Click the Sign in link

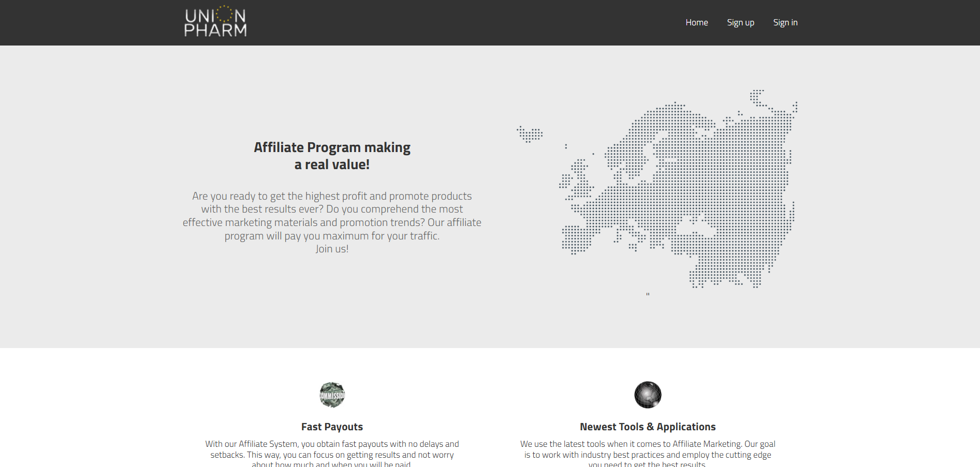click(785, 22)
